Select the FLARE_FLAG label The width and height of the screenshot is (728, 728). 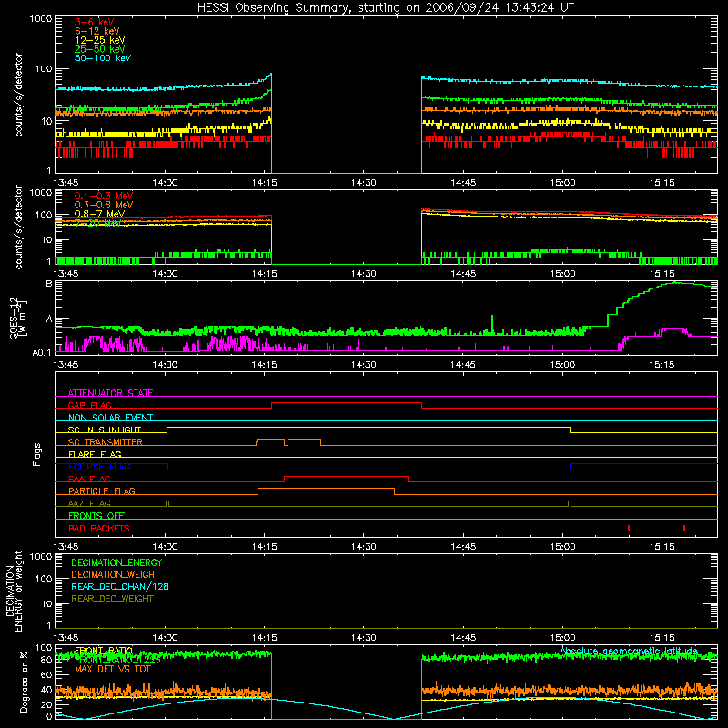[x=95, y=454]
